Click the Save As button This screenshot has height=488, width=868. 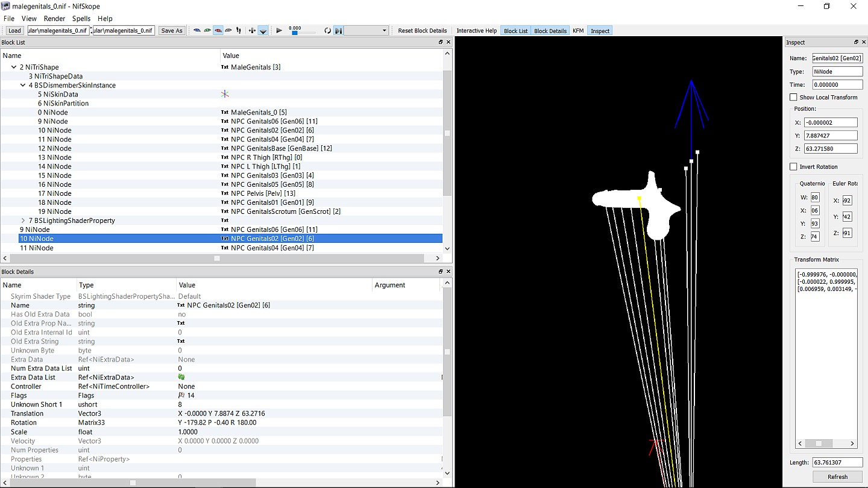(x=172, y=31)
